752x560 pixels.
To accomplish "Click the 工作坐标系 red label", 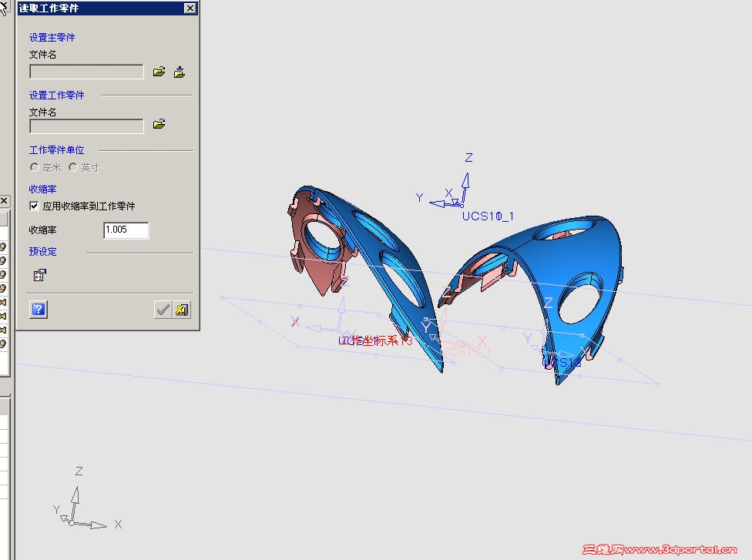I will (x=375, y=341).
